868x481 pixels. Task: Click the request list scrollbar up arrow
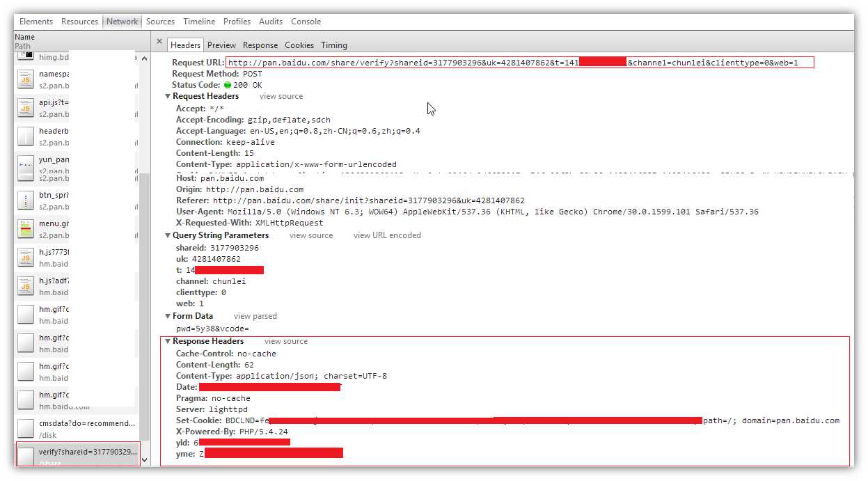pyautogui.click(x=145, y=58)
